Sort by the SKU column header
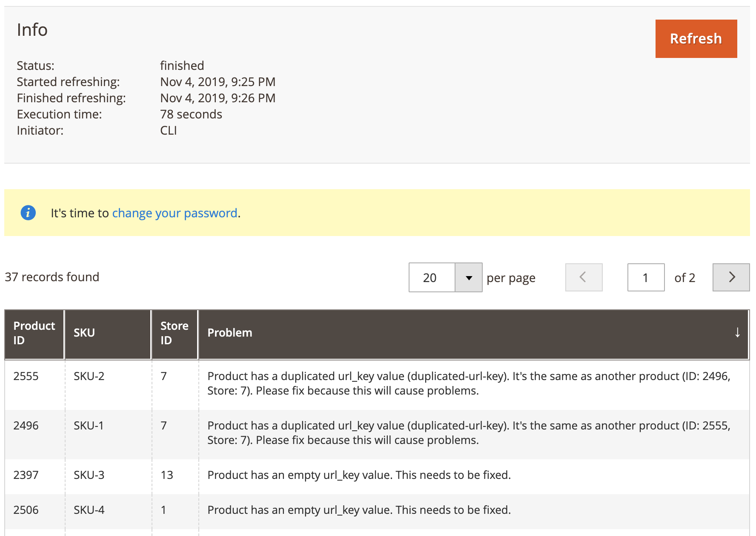 [84, 334]
